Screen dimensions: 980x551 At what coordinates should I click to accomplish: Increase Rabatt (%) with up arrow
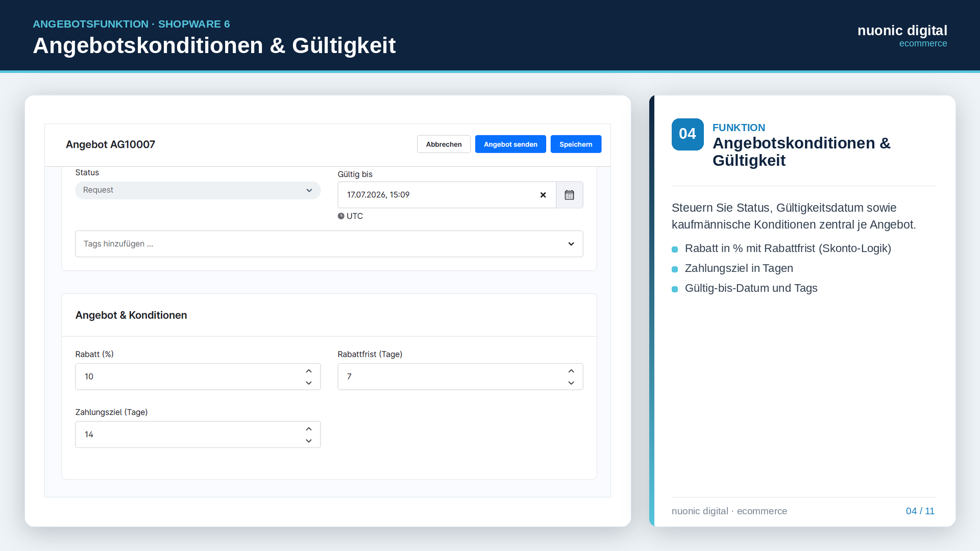click(x=309, y=371)
